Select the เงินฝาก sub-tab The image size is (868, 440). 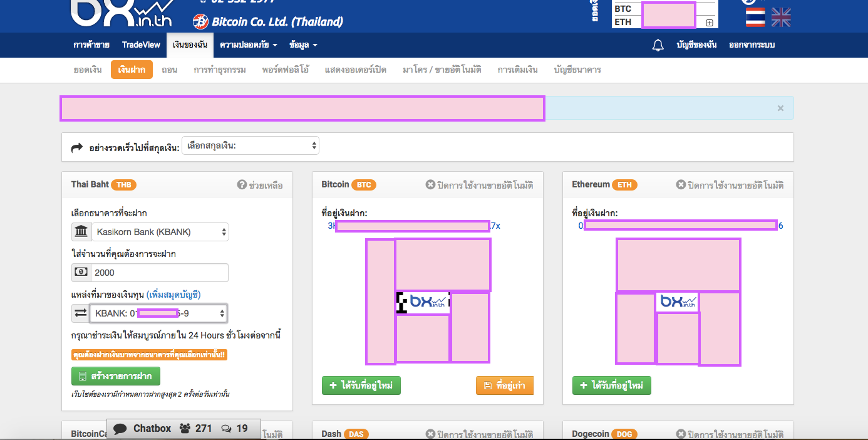point(132,70)
